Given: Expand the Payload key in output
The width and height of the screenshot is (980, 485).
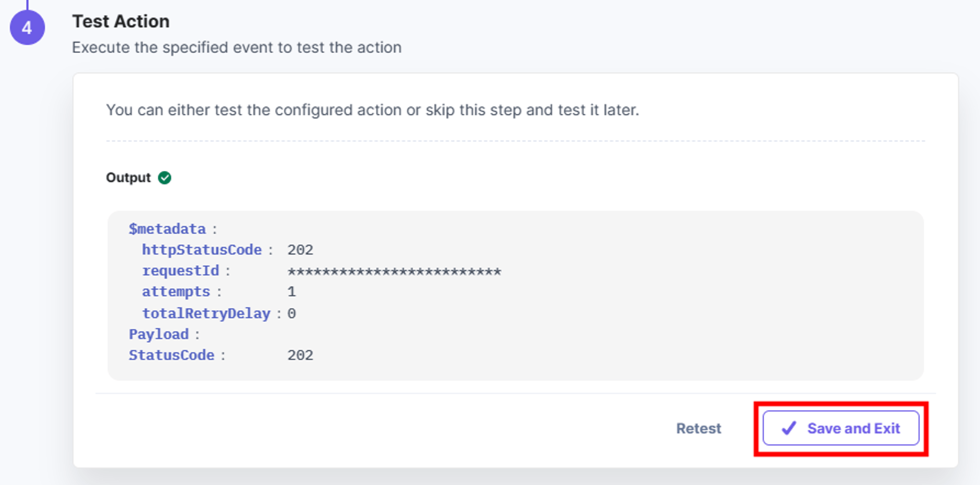Looking at the screenshot, I should (159, 334).
